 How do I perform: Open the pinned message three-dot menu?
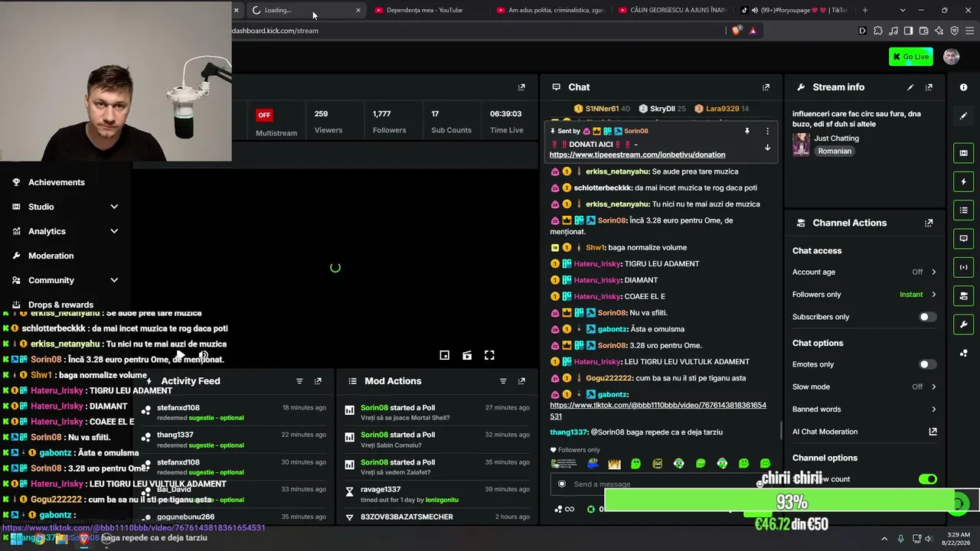click(767, 131)
